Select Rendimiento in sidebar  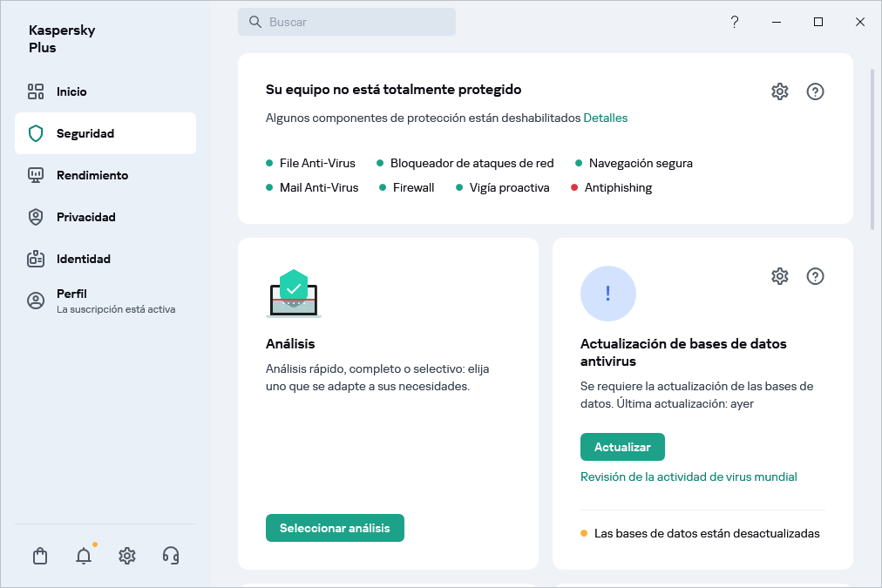(x=92, y=175)
